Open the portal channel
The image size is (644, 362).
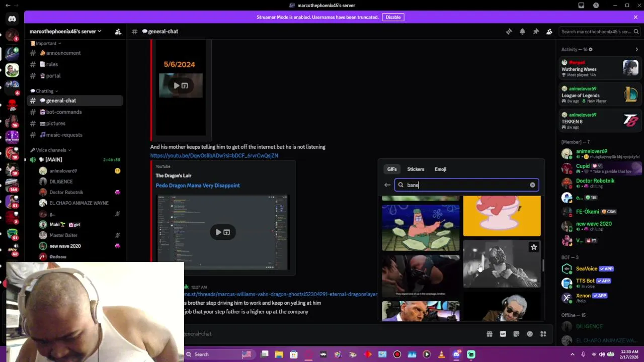pyautogui.click(x=74, y=76)
